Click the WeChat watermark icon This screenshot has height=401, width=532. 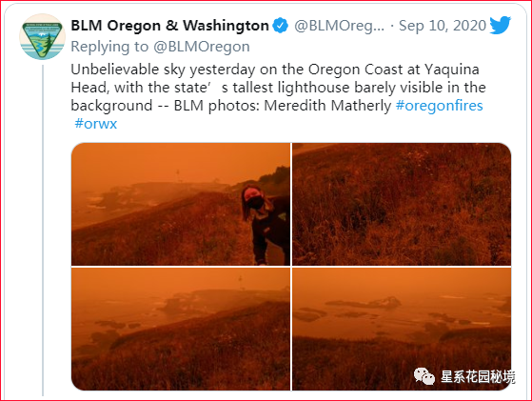coord(424,376)
